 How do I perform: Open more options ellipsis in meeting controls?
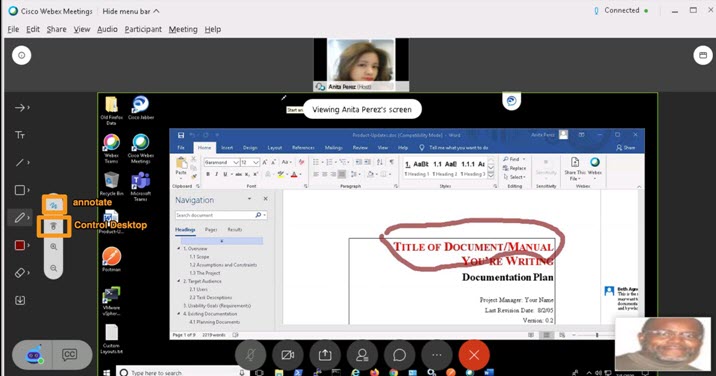click(x=437, y=355)
